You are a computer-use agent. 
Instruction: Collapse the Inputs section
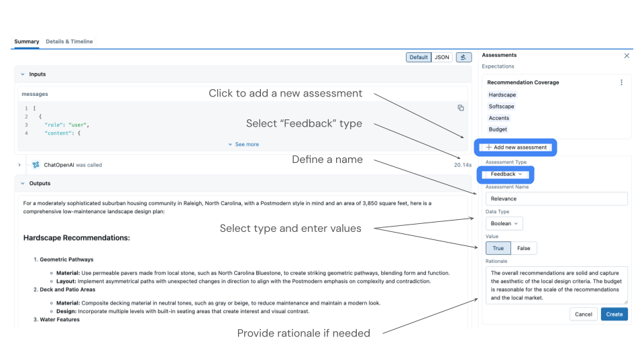[x=22, y=74]
